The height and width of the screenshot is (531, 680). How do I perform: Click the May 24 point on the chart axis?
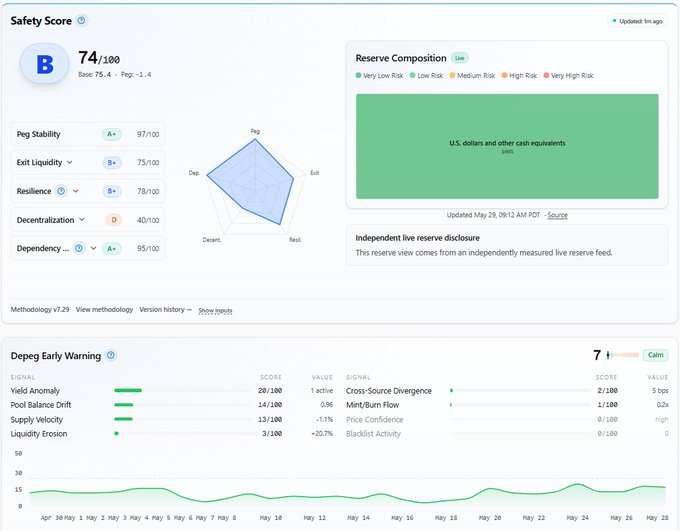coord(578,518)
